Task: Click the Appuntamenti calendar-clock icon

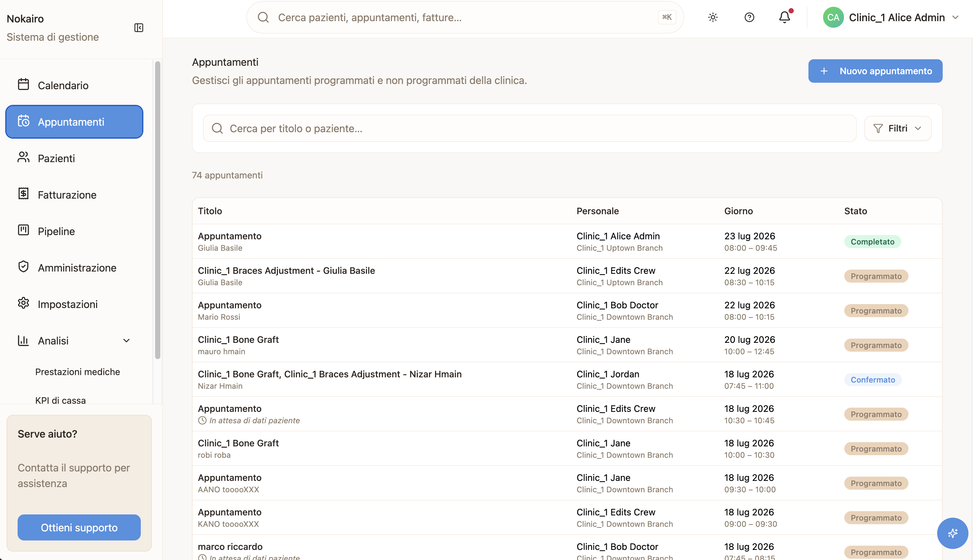Action: click(23, 121)
